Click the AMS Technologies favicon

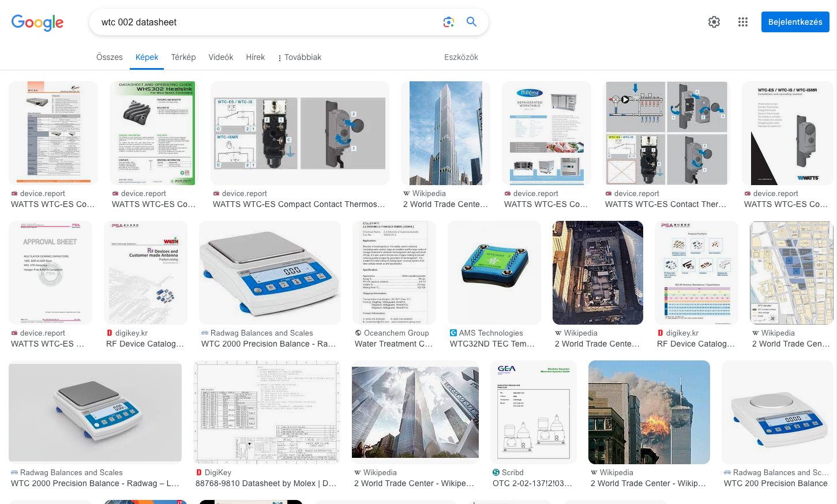[x=453, y=333]
